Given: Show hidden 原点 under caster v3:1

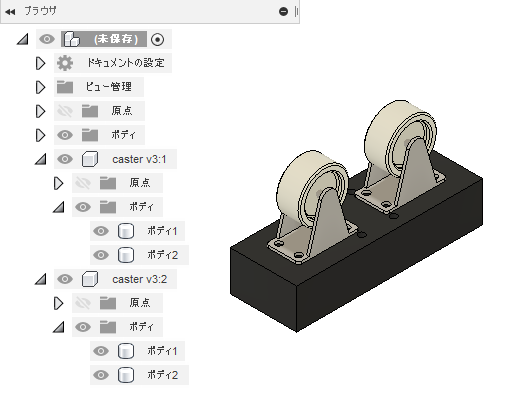Looking at the screenshot, I should (x=83, y=183).
